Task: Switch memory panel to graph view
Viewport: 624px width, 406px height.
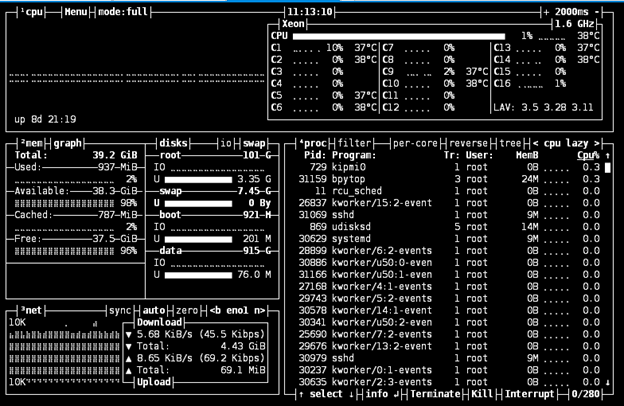Action: tap(68, 143)
